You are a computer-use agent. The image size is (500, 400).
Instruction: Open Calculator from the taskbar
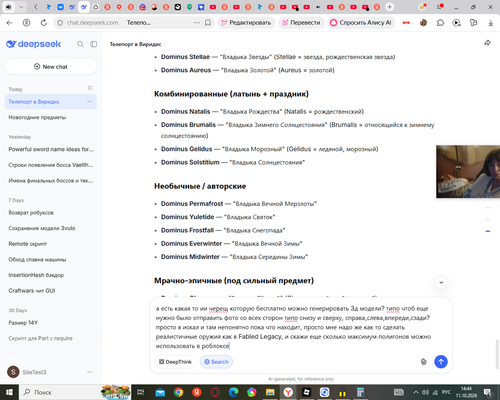(360, 392)
